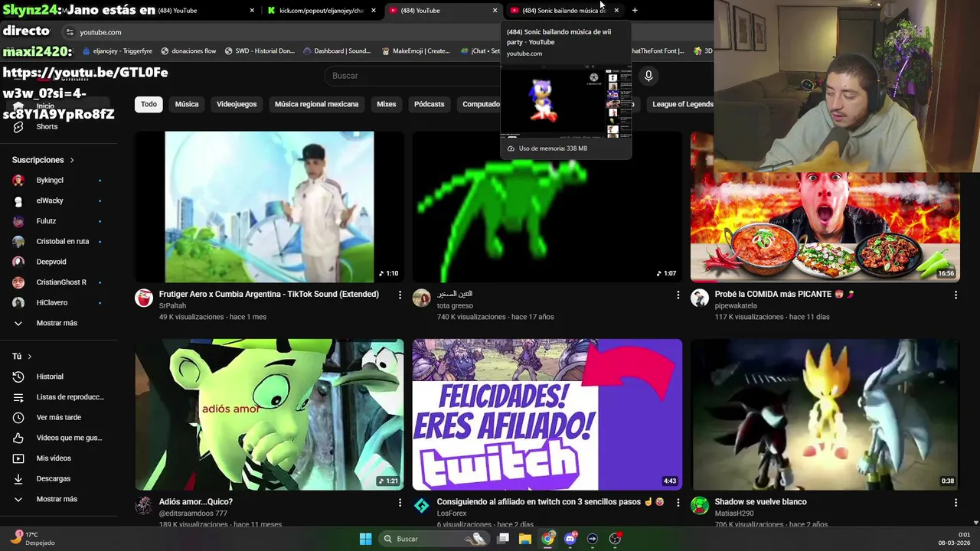980x551 pixels.
Task: Expand the Tú section header
Action: click(x=22, y=357)
